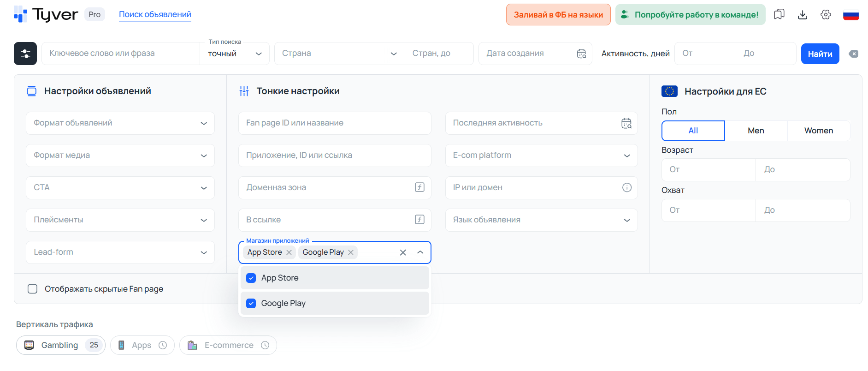Focus Активность До field
Viewport: 868px width, 371px height.
point(766,54)
